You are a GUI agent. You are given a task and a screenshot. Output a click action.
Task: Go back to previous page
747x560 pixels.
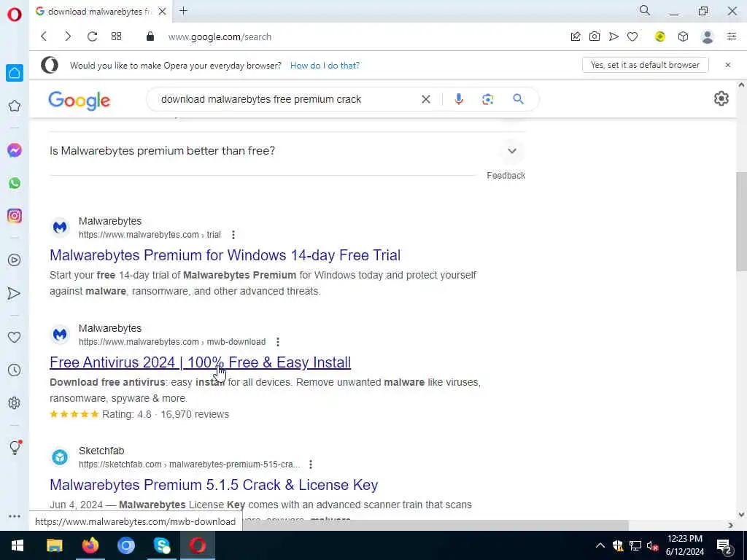click(44, 36)
